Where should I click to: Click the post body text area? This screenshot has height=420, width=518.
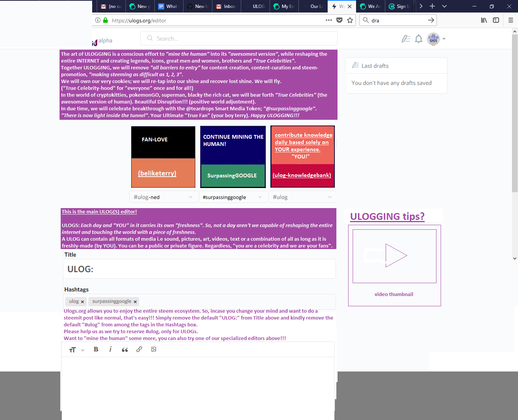pyautogui.click(x=198, y=388)
